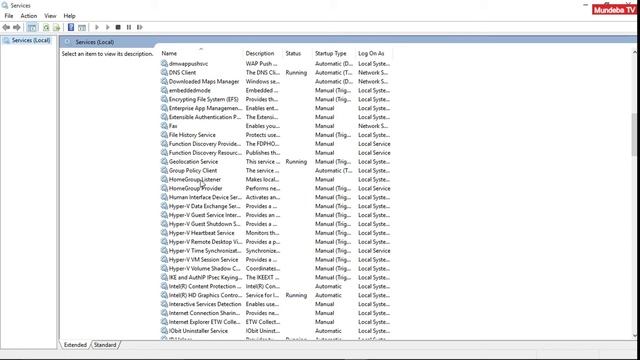Switch to the Standard tab
Image resolution: width=640 pixels, height=360 pixels.
105,345
